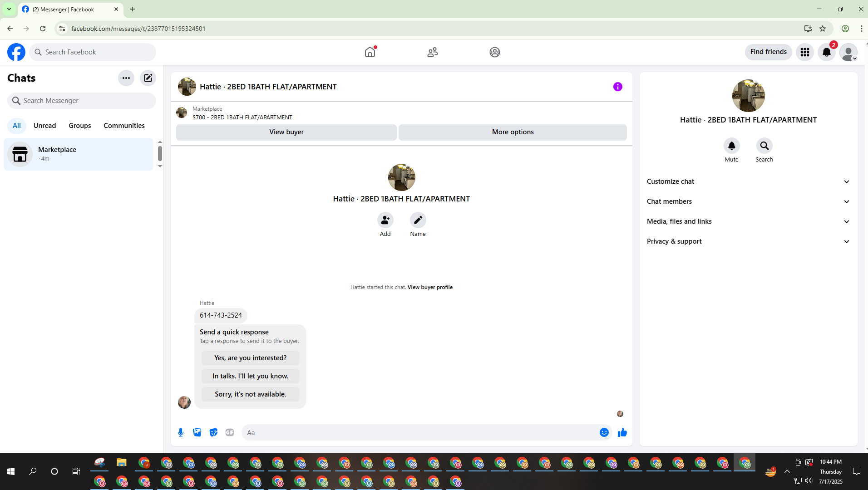Open the listing photo in side panel
Image resolution: width=868 pixels, height=490 pixels.
click(749, 96)
